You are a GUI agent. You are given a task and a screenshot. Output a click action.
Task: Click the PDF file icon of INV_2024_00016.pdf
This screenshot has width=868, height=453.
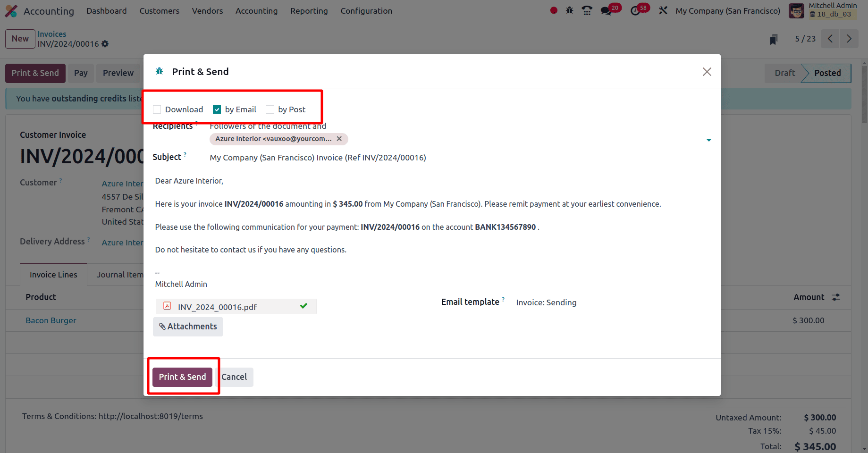click(x=167, y=306)
